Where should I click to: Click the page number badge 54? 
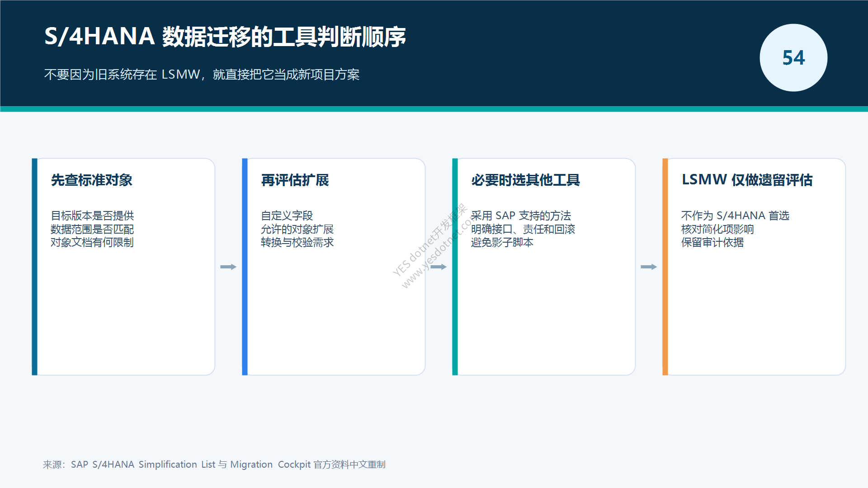pyautogui.click(x=793, y=58)
